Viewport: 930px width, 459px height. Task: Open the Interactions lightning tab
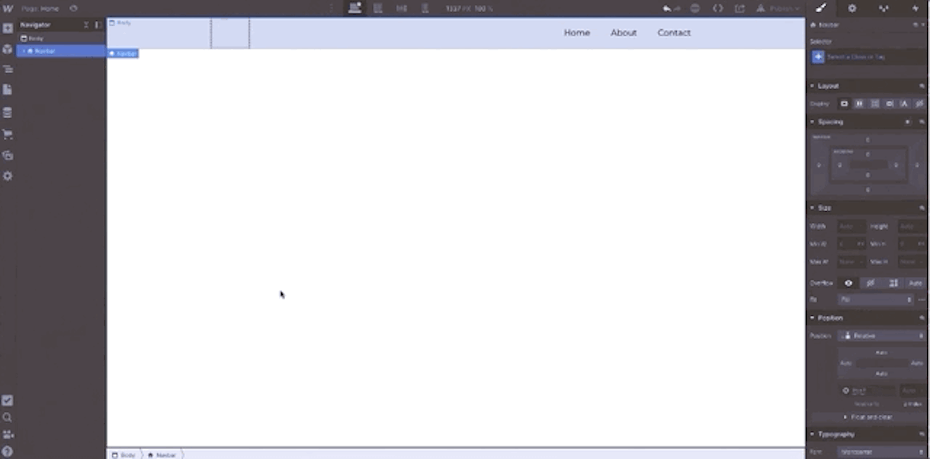[914, 8]
